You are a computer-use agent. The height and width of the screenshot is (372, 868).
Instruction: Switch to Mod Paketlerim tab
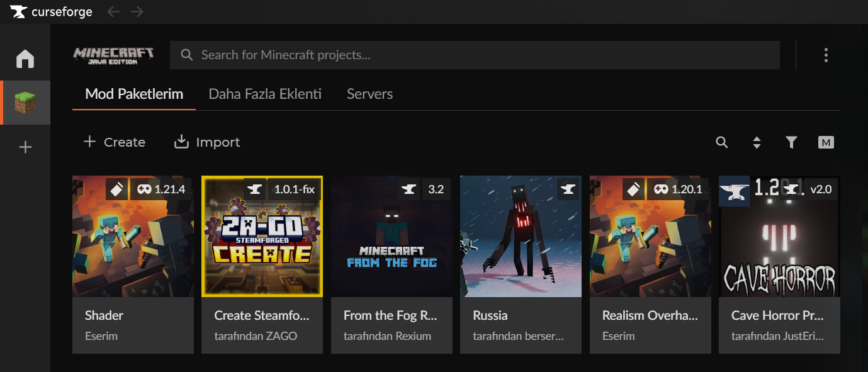pos(134,94)
